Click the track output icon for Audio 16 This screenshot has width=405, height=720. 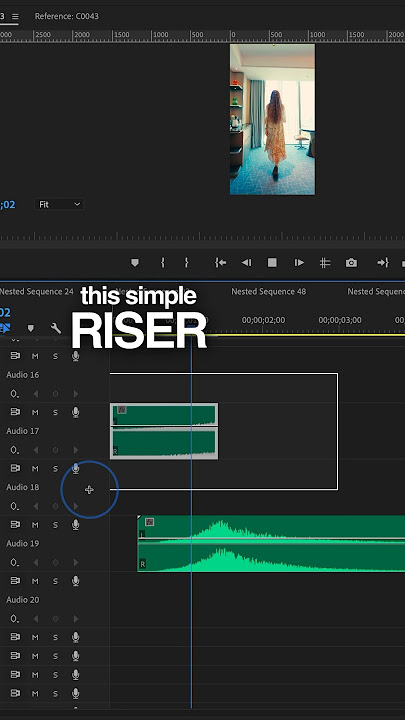pyautogui.click(x=15, y=356)
